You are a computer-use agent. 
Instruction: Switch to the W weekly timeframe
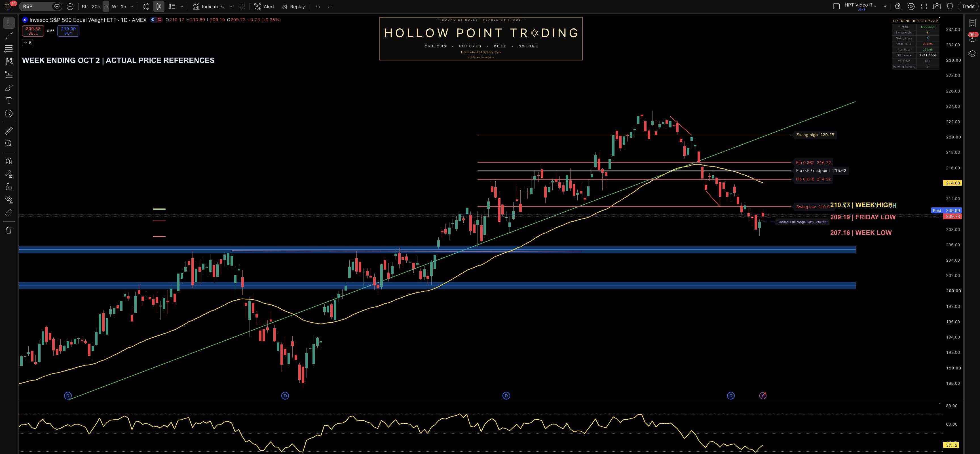[x=114, y=7]
